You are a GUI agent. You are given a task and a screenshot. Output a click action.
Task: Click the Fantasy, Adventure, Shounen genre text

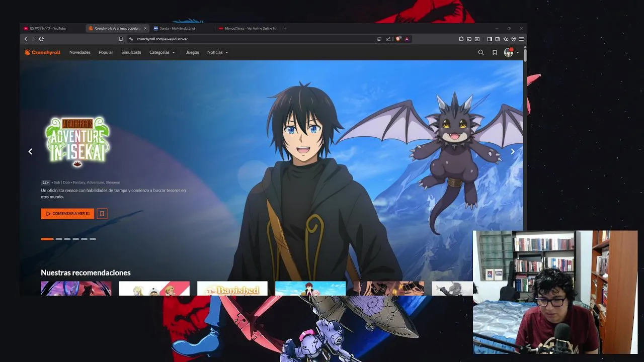(97, 183)
